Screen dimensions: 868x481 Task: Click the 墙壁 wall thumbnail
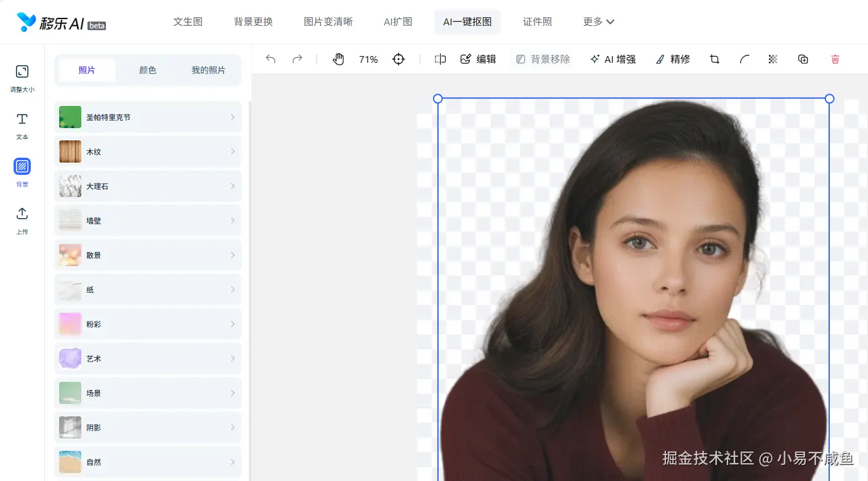click(70, 220)
